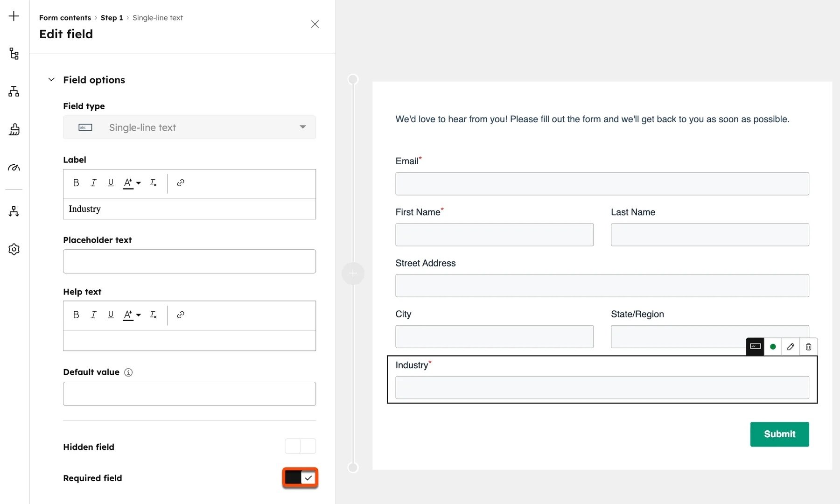The height and width of the screenshot is (504, 840).
Task: Close the Edit field panel
Action: [x=315, y=24]
